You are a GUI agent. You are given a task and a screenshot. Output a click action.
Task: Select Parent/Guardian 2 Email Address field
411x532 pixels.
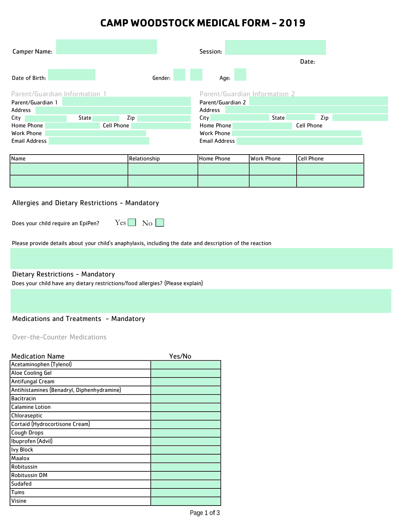299,141
